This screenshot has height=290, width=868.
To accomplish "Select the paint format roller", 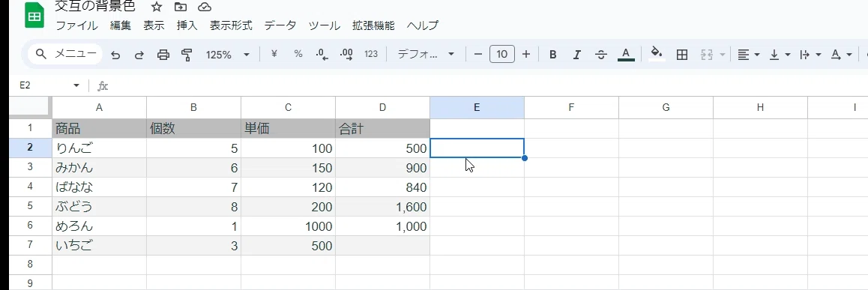I will point(187,54).
